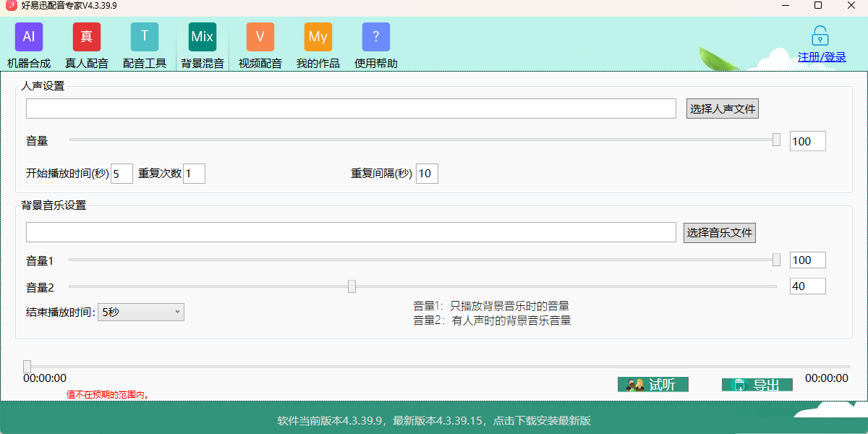Screen dimensions: 868x434
Task: Click the 音量 voice volume slider handle
Action: (x=776, y=140)
